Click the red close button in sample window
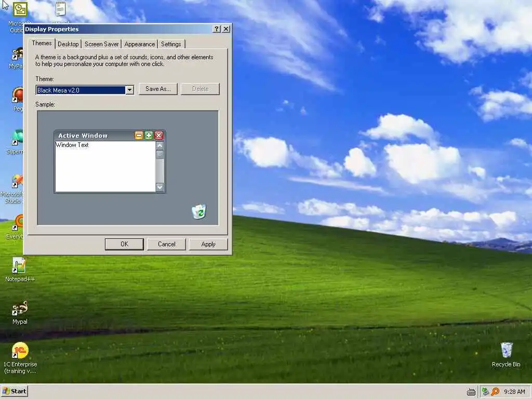 coord(158,136)
